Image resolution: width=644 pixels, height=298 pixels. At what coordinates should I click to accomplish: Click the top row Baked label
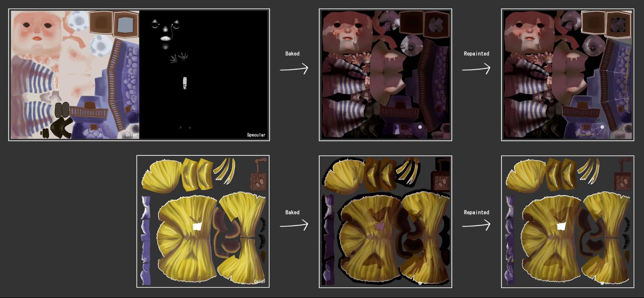(292, 54)
